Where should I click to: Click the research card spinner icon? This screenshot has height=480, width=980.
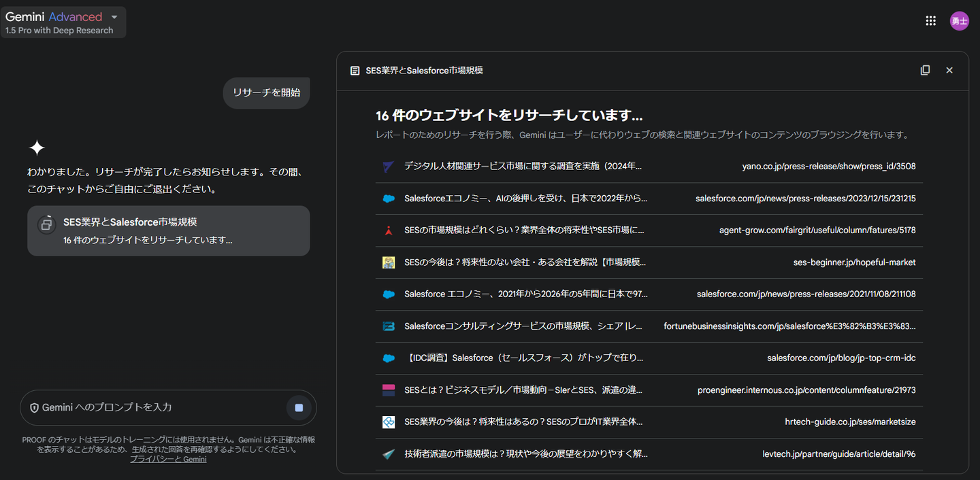46,224
